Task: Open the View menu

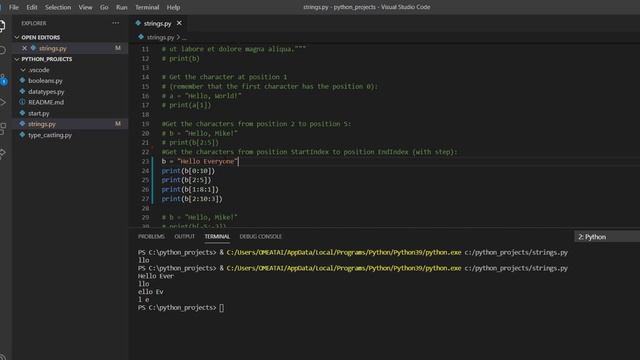Action: pyautogui.click(x=85, y=7)
